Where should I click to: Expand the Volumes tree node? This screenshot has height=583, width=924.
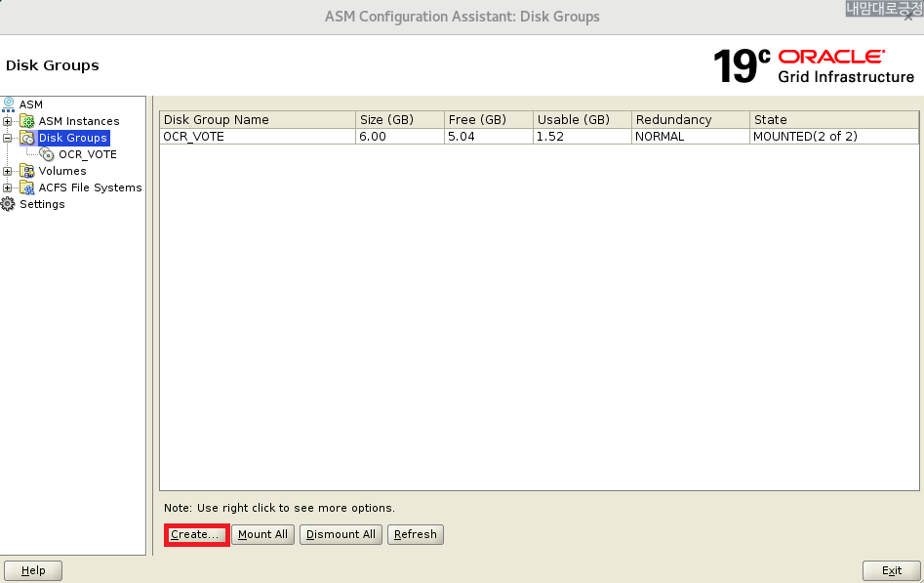[7, 171]
